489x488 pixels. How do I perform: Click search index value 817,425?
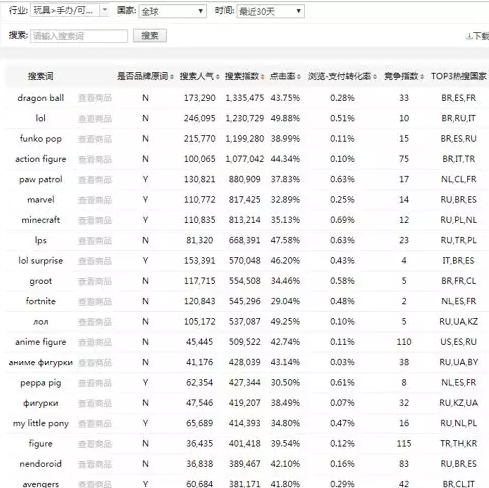tap(244, 200)
